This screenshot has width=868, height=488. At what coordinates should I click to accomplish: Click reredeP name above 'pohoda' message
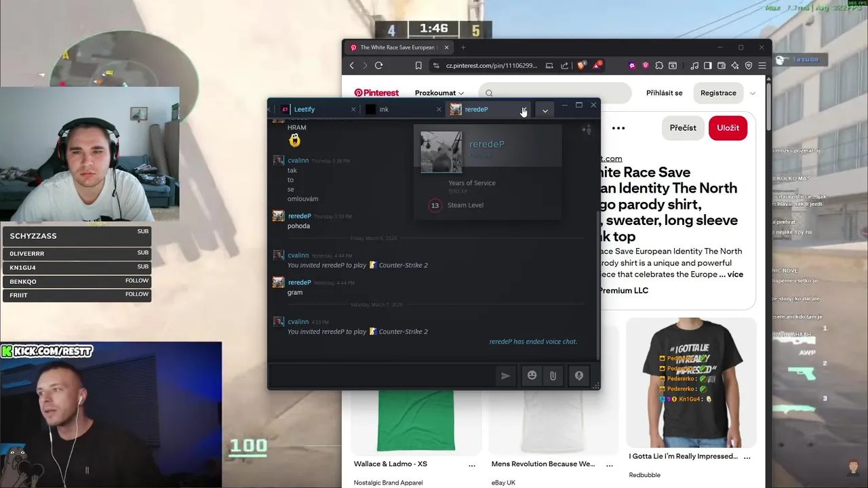(x=299, y=216)
